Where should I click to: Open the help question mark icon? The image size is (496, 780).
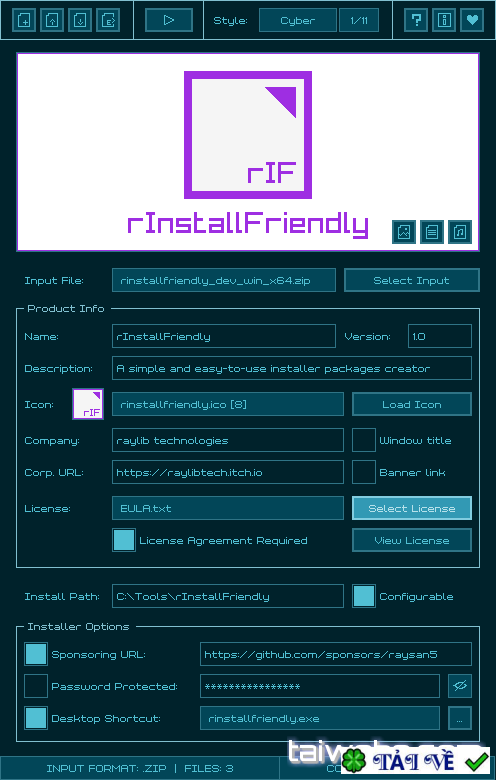click(416, 20)
